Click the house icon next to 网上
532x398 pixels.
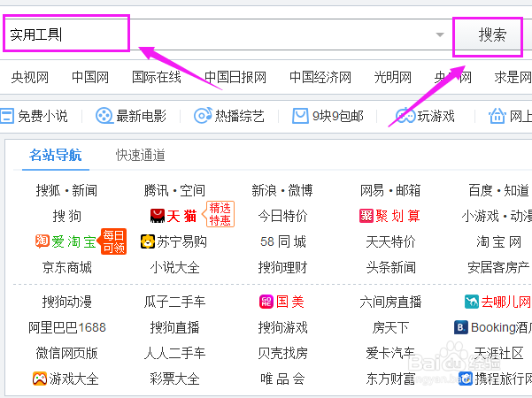click(x=497, y=116)
